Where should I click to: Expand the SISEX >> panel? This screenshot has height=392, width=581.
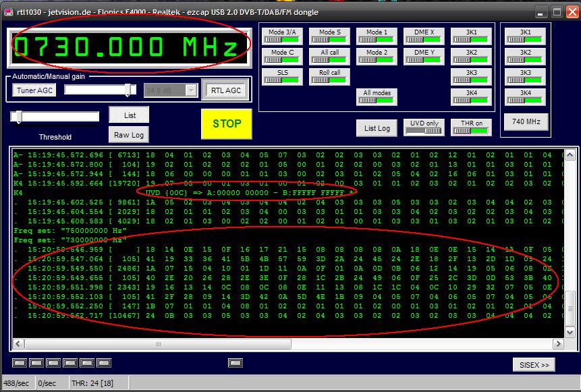click(x=533, y=364)
